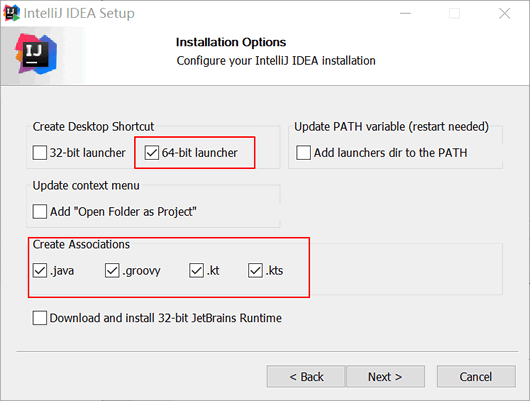Screen dimensions: 530x401
Task: Click the disabled maximize button
Action: click(x=454, y=14)
